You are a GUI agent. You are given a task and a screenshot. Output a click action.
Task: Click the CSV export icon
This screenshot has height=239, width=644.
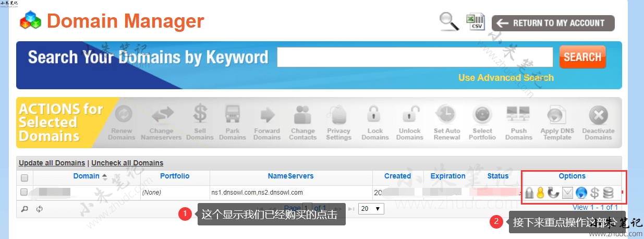click(475, 22)
